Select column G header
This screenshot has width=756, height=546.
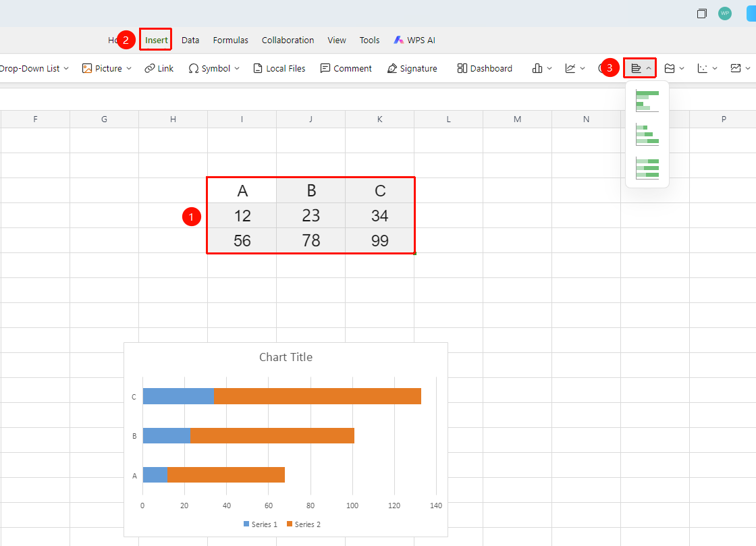[104, 119]
